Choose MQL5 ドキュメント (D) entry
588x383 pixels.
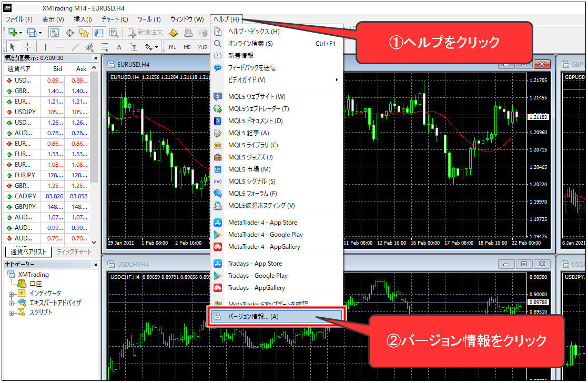277,121
